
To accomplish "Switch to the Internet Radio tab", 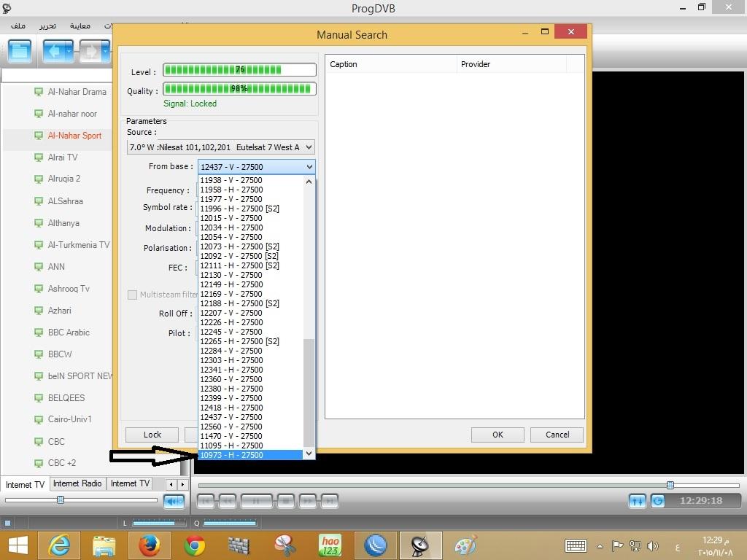I will coord(77,484).
